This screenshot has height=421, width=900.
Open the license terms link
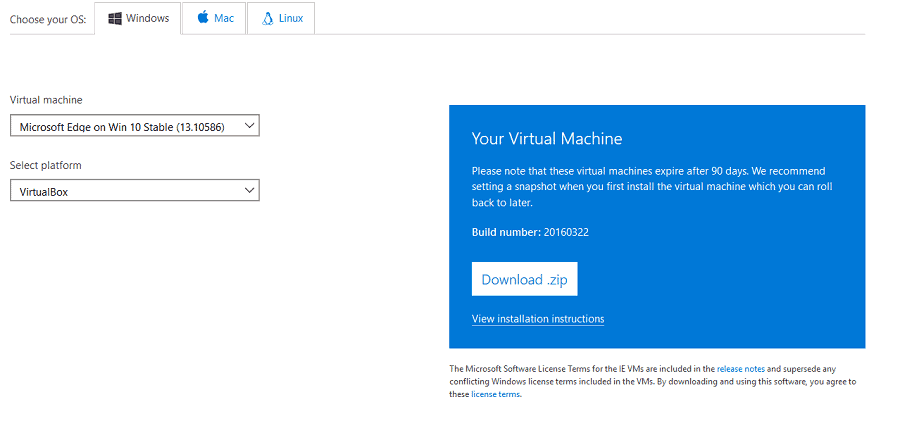(x=495, y=395)
